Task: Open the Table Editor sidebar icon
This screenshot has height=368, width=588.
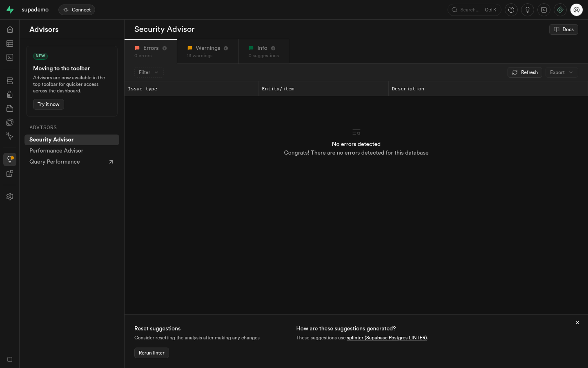Action: click(10, 43)
